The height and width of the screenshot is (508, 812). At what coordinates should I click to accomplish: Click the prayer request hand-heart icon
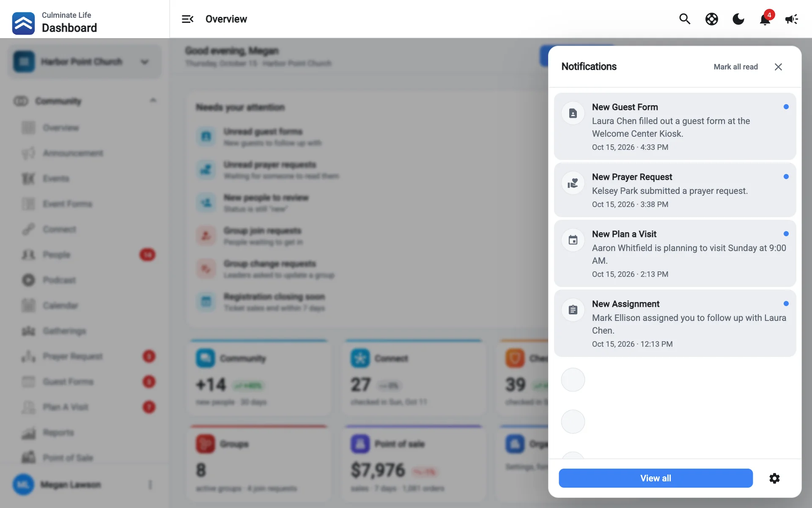(x=573, y=183)
